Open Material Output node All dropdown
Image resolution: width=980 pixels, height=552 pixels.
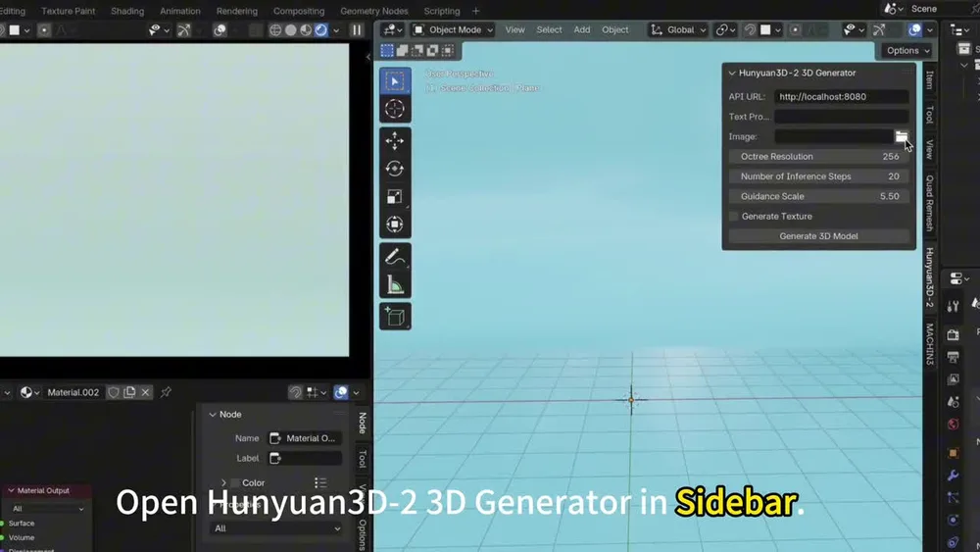[x=48, y=509]
